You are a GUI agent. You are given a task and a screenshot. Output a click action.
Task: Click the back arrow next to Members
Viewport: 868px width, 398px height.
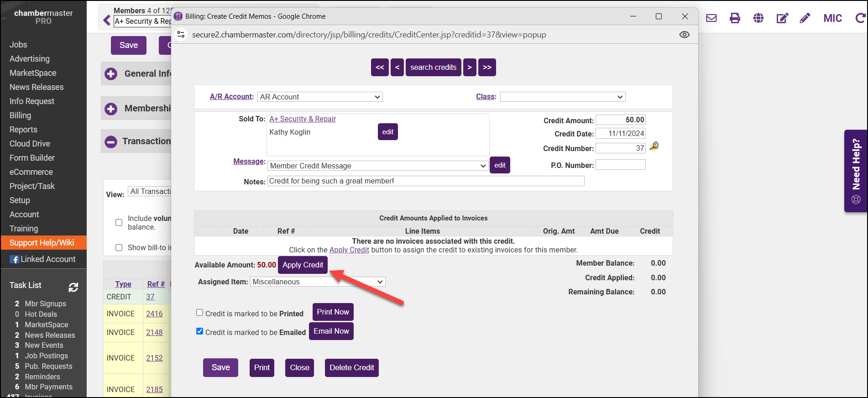107,21
